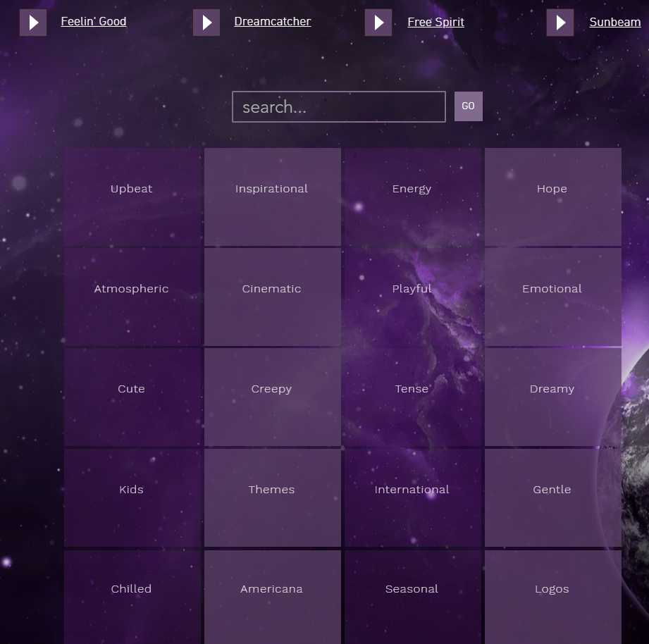This screenshot has width=649, height=644.
Task: Choose the Cinematic category tile
Action: (273, 297)
